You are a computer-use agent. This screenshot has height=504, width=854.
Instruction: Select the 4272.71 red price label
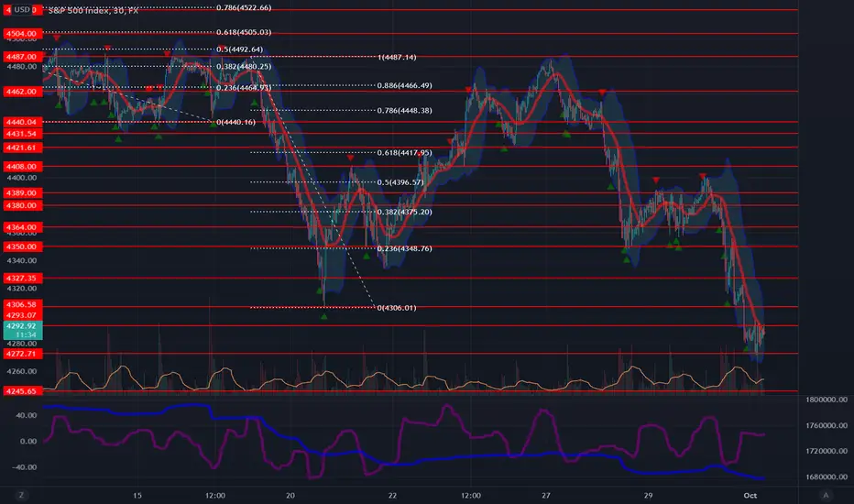click(x=21, y=354)
